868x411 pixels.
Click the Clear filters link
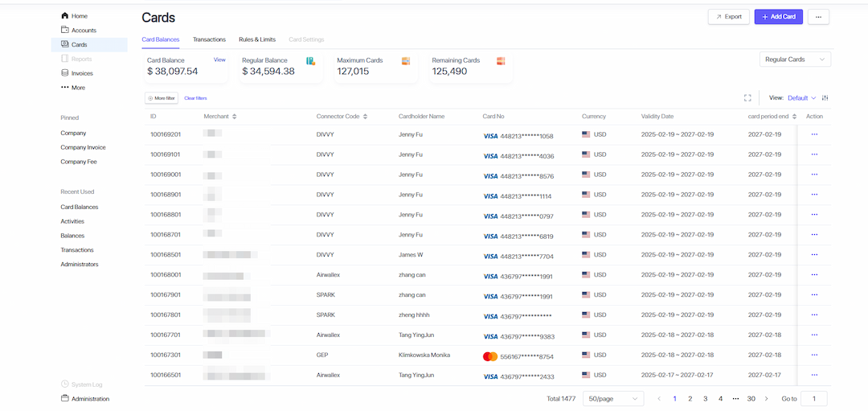click(x=195, y=98)
